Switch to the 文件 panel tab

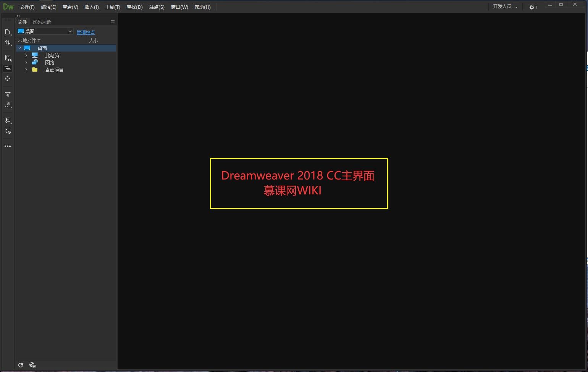point(23,22)
